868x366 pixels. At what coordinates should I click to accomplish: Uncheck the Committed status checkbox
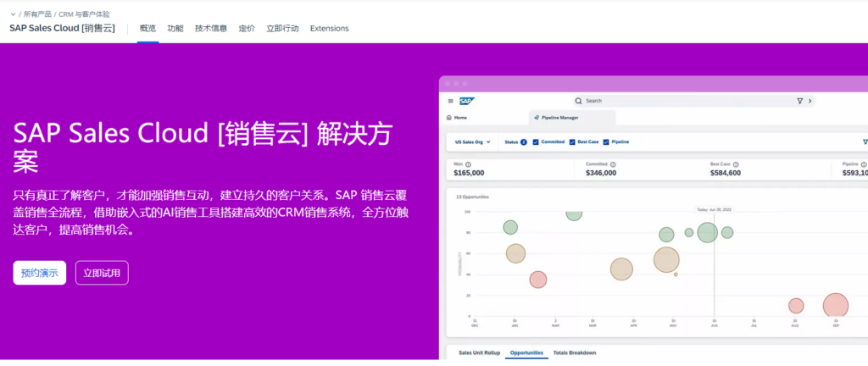[x=536, y=142]
